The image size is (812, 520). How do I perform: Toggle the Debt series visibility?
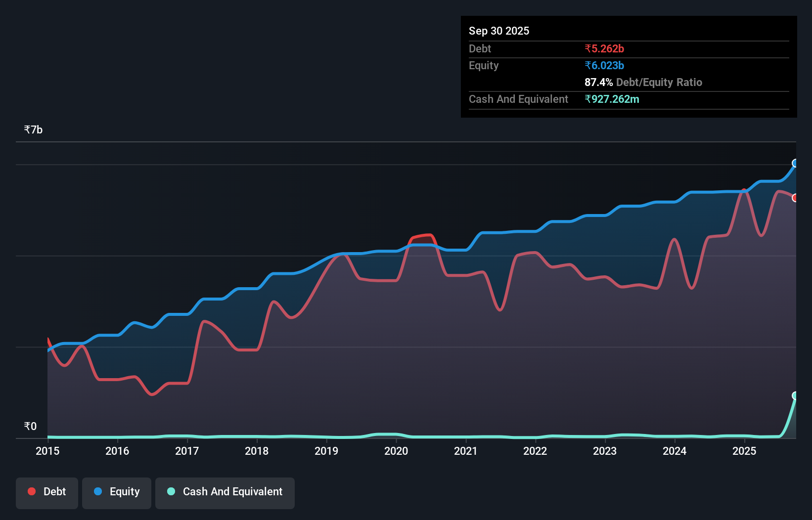click(47, 492)
